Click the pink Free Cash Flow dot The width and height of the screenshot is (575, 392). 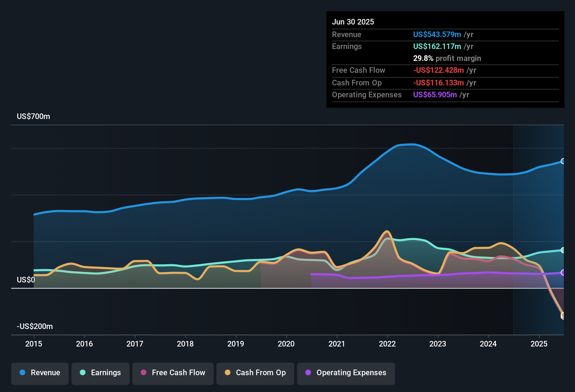[144, 373]
